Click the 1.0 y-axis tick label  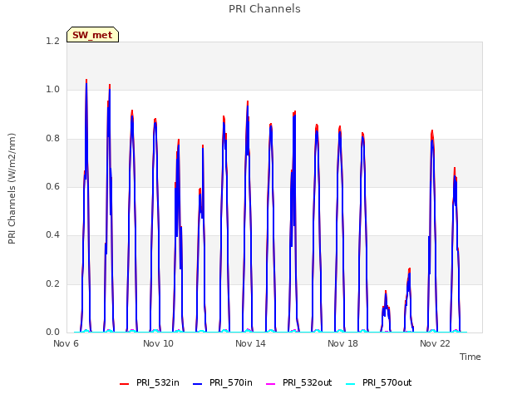53,90
